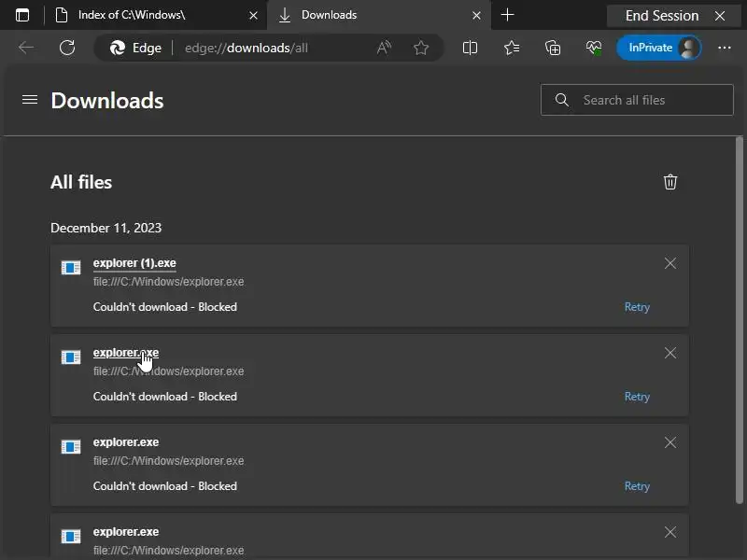Remove bottom download entry with X
The image size is (747, 560).
point(670,532)
